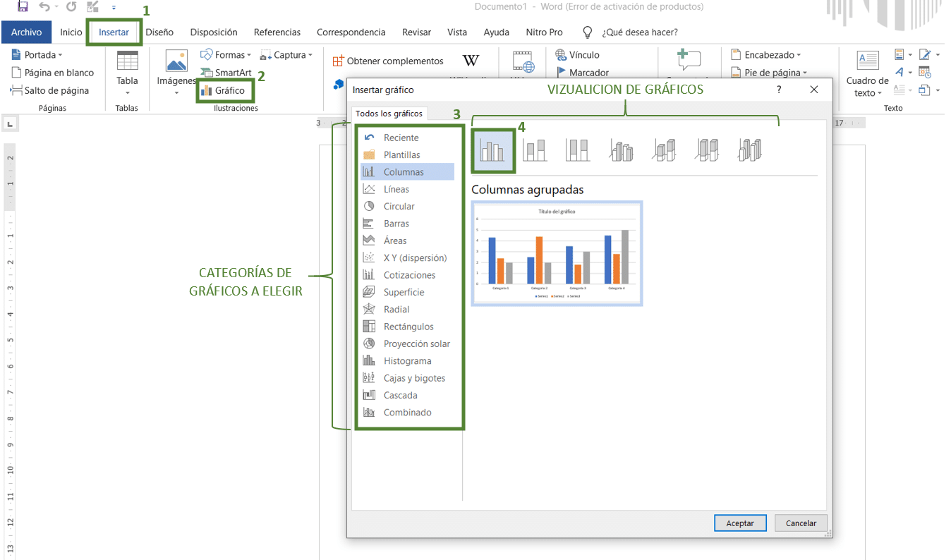Click the Columnas agrupadas preview thumbnail
The image size is (951, 560).
click(x=557, y=253)
